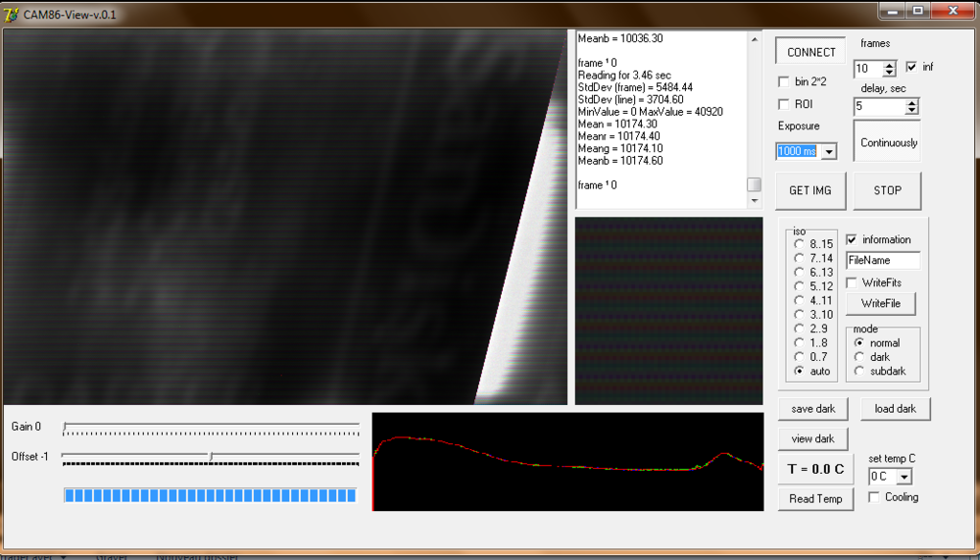
Task: Decrease frames count with down arrow
Action: (x=890, y=72)
